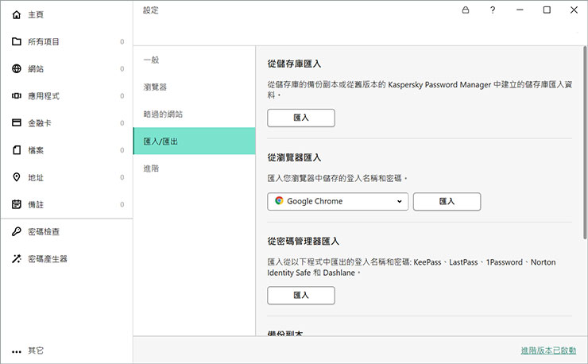
Task: Click the notes icon for 備註
Action: pos(16,204)
